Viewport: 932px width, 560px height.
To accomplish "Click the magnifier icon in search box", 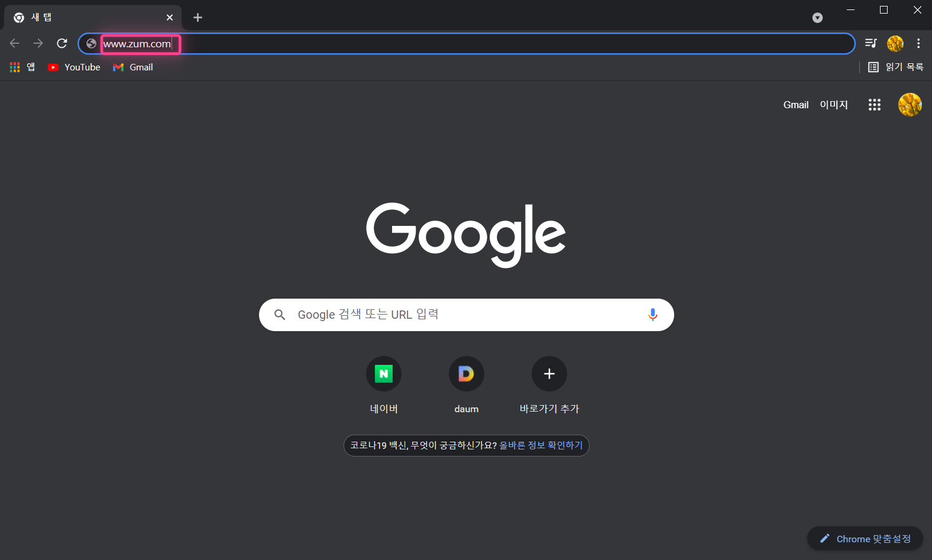I will 280,315.
